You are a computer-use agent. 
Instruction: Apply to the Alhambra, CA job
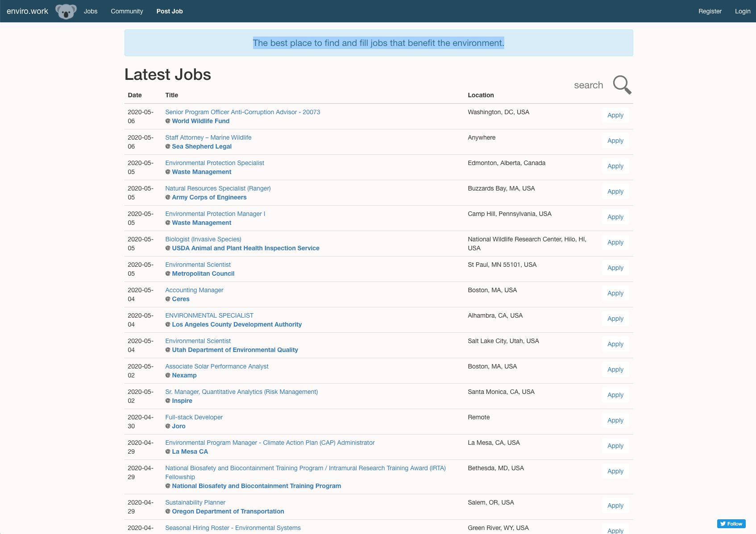pos(615,319)
